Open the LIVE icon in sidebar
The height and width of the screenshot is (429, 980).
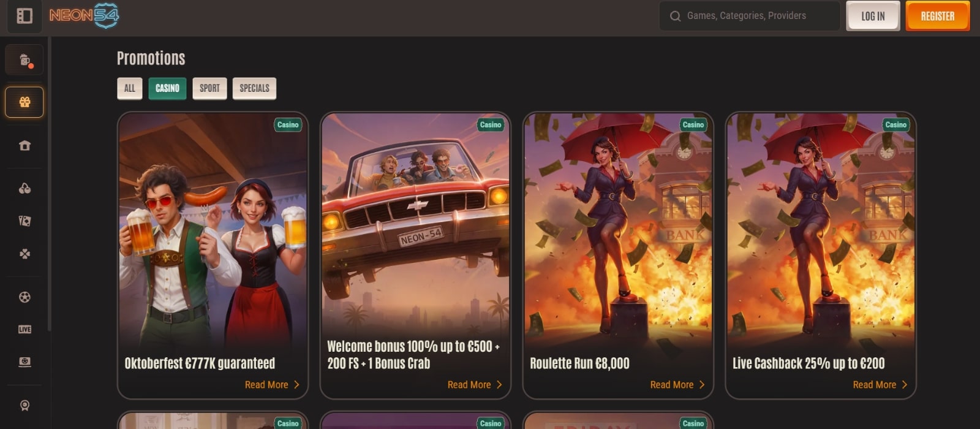(24, 329)
